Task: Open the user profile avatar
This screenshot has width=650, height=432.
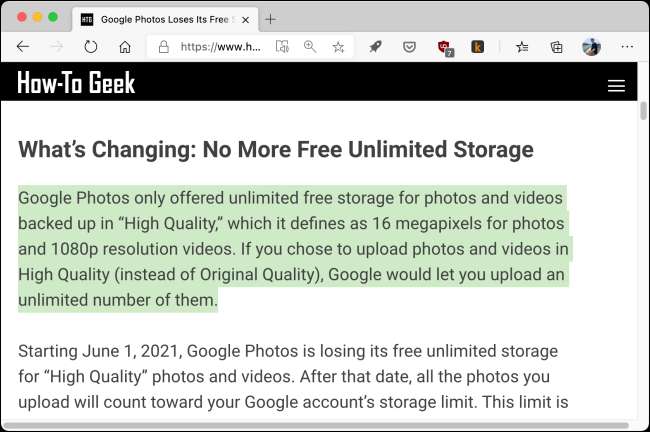Action: [x=591, y=47]
